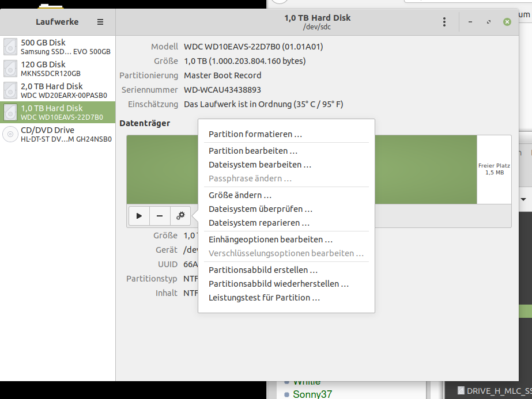Select 'Partitionsabbild erstellen …' entry

pyautogui.click(x=263, y=270)
